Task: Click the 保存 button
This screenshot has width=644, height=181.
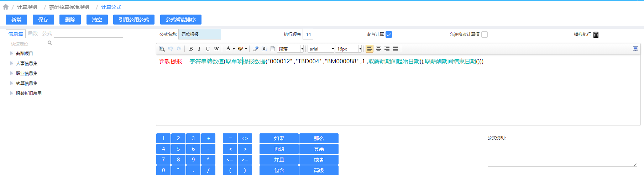Action: [x=43, y=20]
